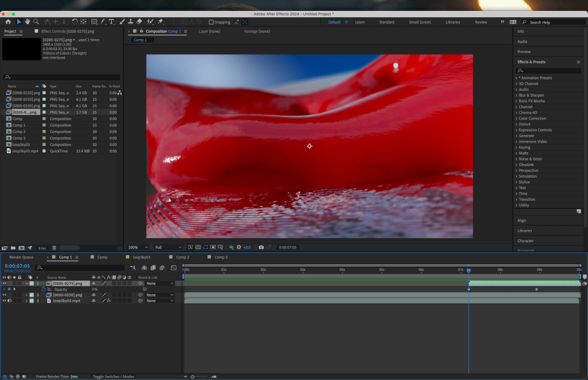The height and width of the screenshot is (380, 588).
Task: Pick the Eraser tool in toolbar
Action: [x=140, y=22]
